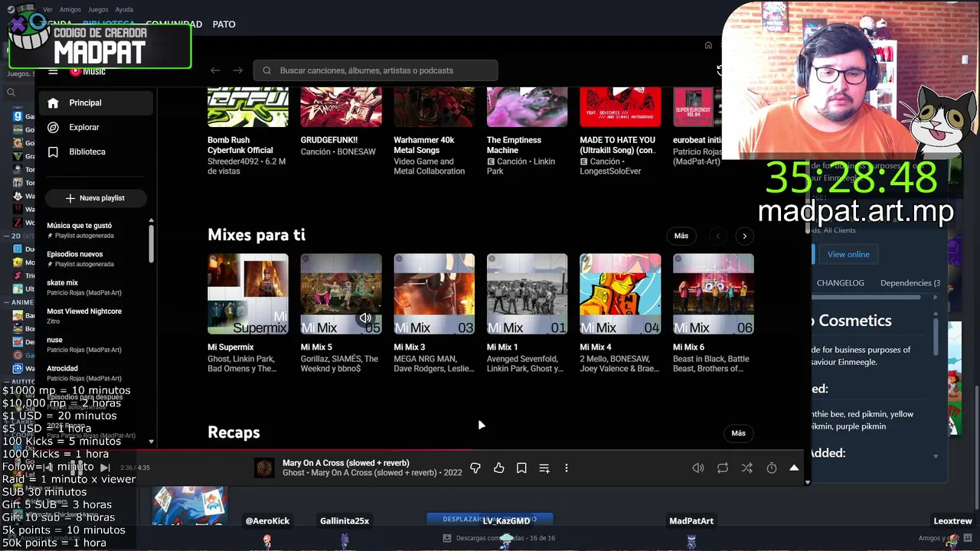Click the search songs input field

(376, 70)
